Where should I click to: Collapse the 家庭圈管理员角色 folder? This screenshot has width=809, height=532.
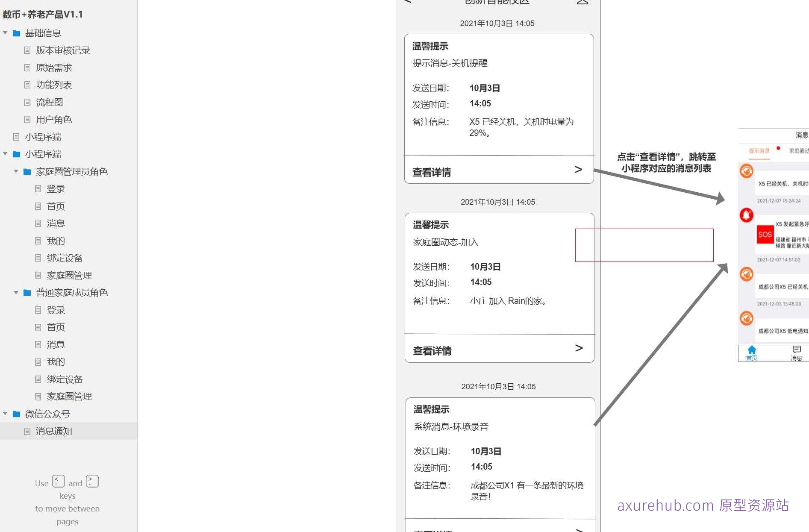(x=16, y=171)
